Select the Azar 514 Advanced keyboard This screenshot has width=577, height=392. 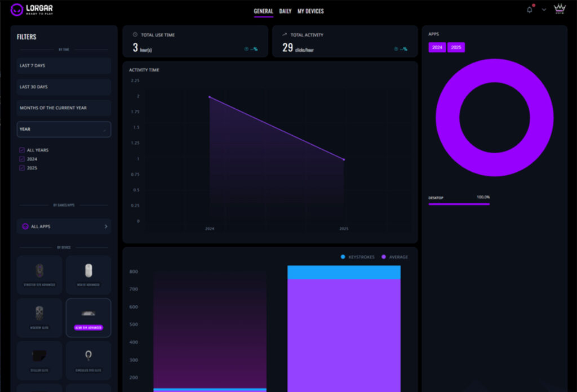[88, 318]
